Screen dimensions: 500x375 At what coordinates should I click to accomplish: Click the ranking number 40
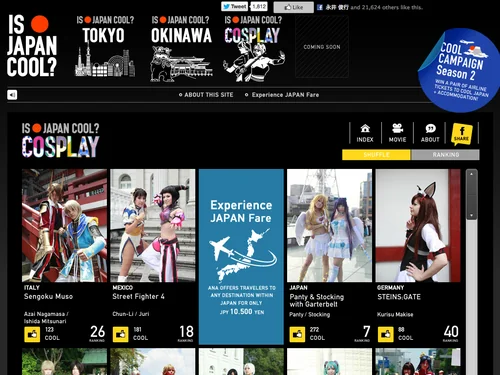(451, 332)
